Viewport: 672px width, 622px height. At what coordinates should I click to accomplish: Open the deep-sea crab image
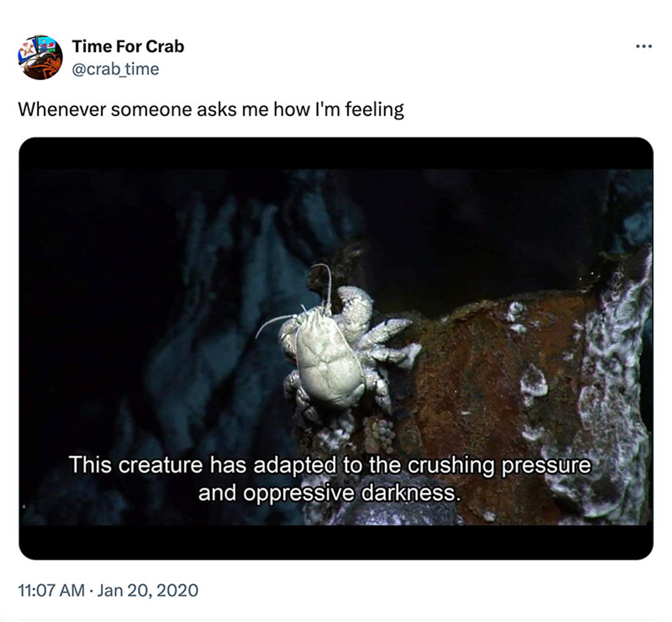pyautogui.click(x=336, y=348)
